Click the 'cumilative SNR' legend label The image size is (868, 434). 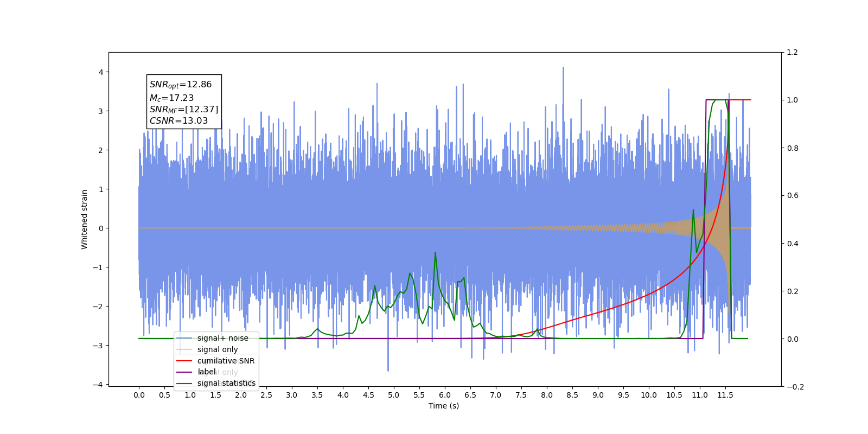tap(226, 361)
